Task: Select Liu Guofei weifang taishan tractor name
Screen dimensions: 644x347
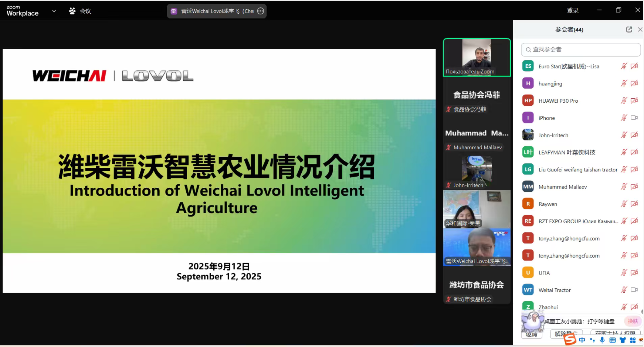Action: click(578, 170)
